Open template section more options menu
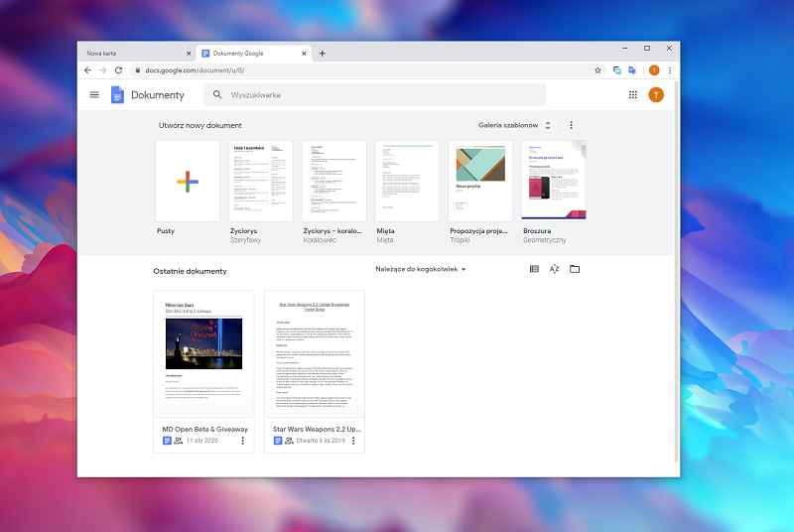The height and width of the screenshot is (532, 794). (x=572, y=125)
